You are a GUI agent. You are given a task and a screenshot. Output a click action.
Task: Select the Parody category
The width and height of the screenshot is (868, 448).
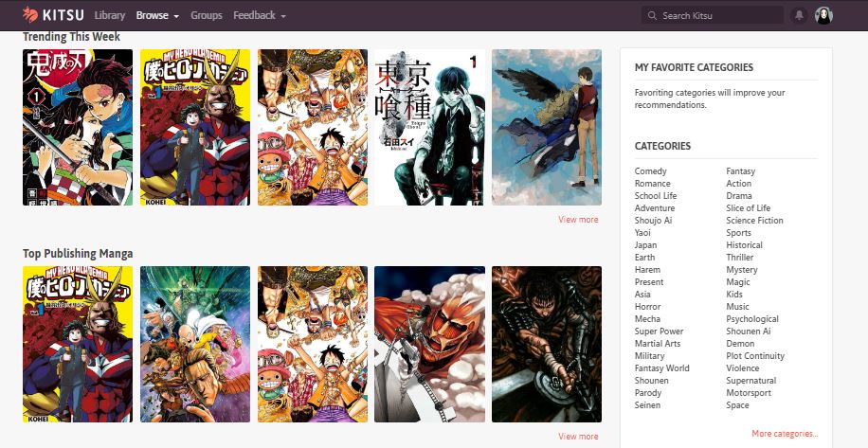point(647,393)
